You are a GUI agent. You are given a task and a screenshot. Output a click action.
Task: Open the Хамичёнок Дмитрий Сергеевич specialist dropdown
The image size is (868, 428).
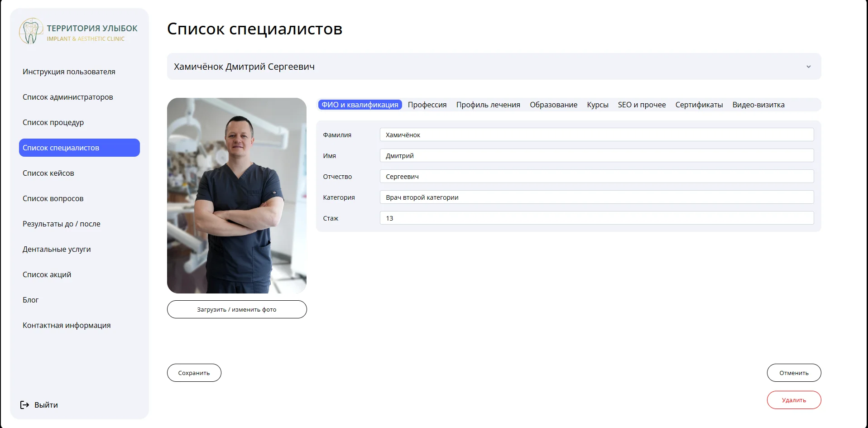(494, 67)
